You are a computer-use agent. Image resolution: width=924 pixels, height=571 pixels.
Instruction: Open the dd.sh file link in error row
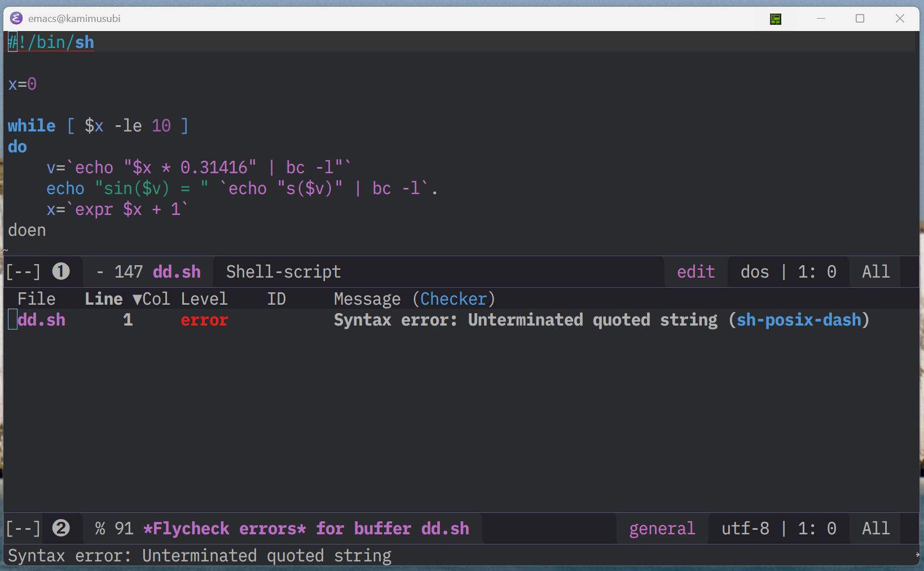coord(41,320)
